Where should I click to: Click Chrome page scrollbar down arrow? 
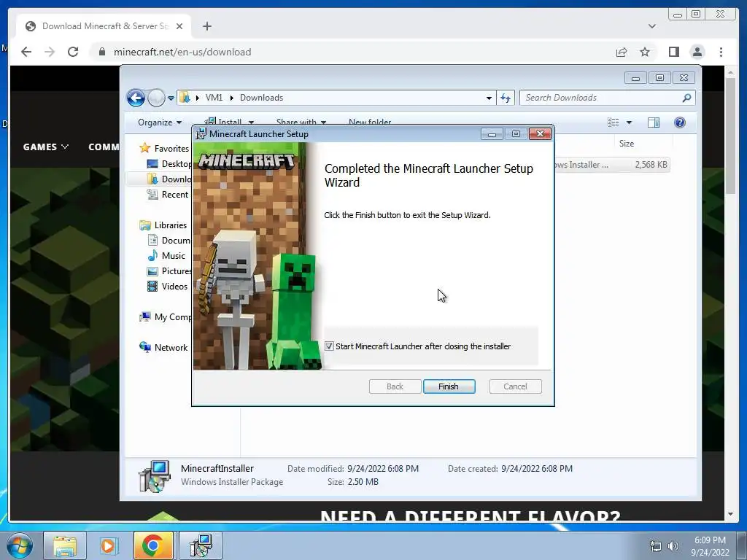[731, 514]
